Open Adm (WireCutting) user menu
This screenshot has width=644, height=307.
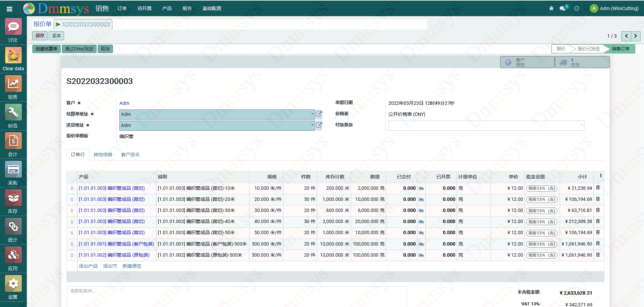pos(614,8)
